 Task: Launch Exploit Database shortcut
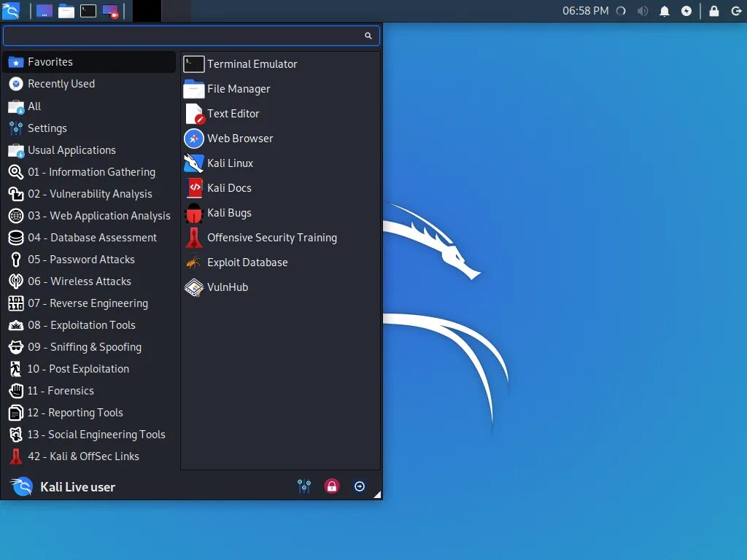[x=281, y=262]
